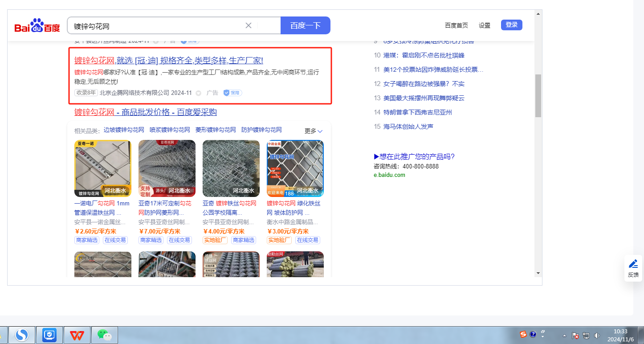Click the 保障 shield badge under 北京企腾网络技术有限公司

click(232, 93)
